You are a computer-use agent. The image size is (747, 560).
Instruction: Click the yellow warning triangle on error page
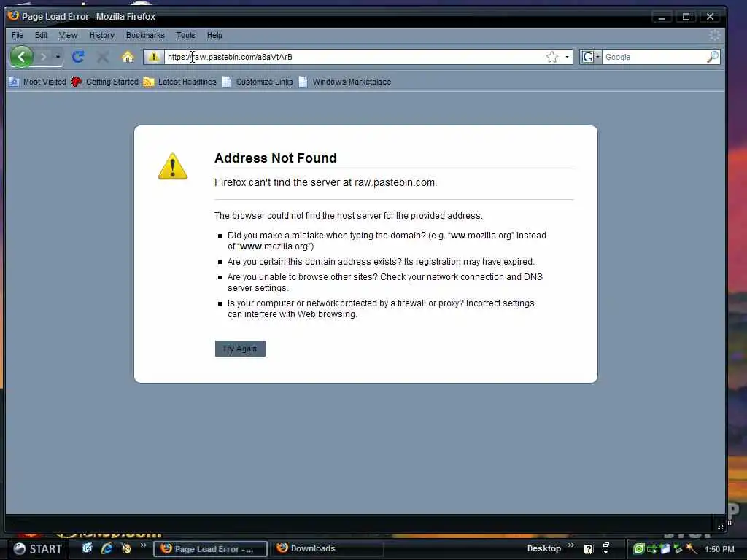point(172,166)
